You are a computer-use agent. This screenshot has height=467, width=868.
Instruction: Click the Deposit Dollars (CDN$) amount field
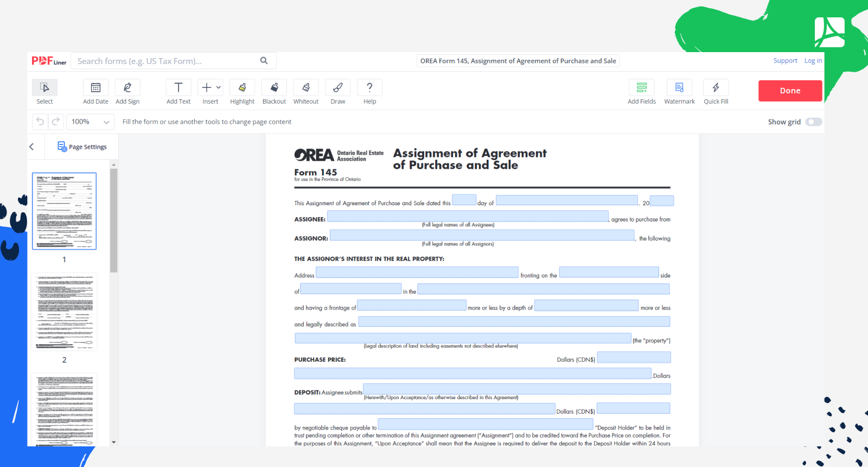coord(634,408)
